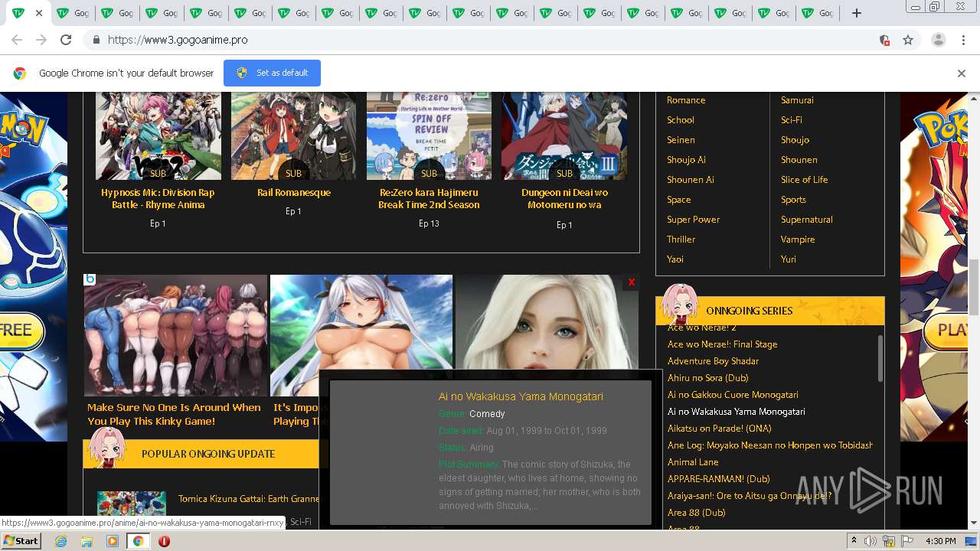Open File Explorer from taskbar
Viewport: 980px width, 551px height.
(87, 541)
